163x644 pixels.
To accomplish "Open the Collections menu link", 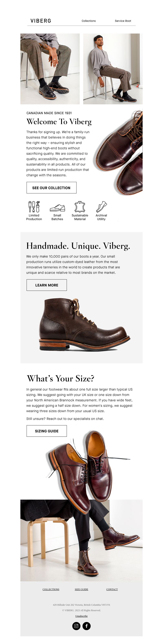I will click(88, 21).
